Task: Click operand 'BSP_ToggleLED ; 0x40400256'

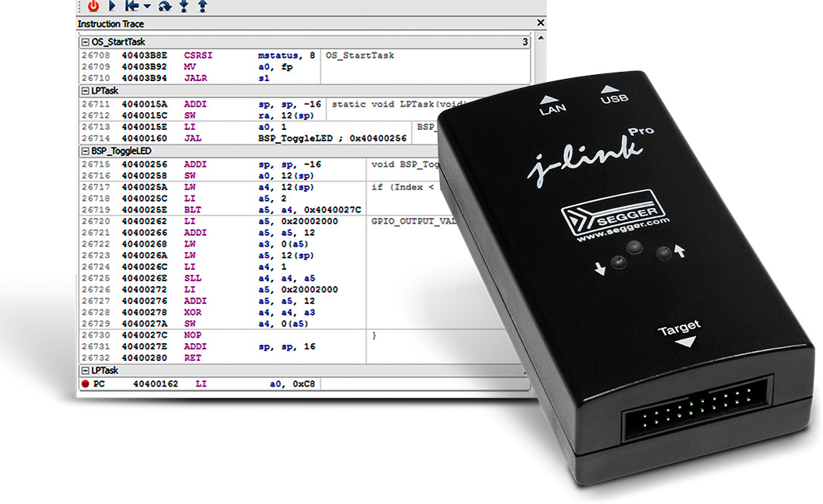Action: pyautogui.click(x=333, y=138)
